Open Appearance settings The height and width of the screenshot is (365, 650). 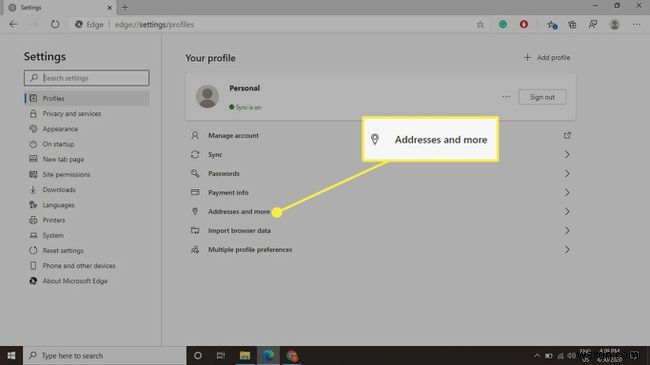coord(60,129)
